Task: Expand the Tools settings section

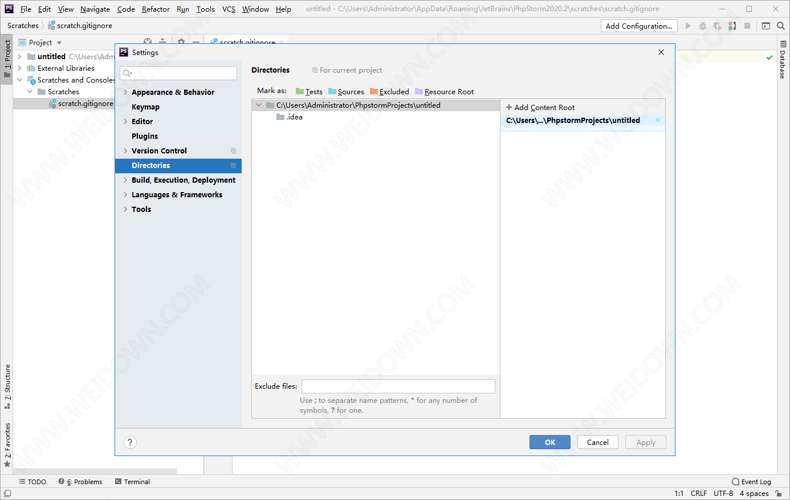Action: tap(125, 209)
